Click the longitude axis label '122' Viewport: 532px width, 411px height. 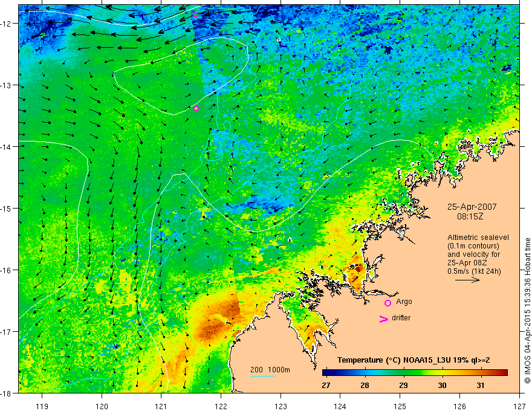point(221,406)
